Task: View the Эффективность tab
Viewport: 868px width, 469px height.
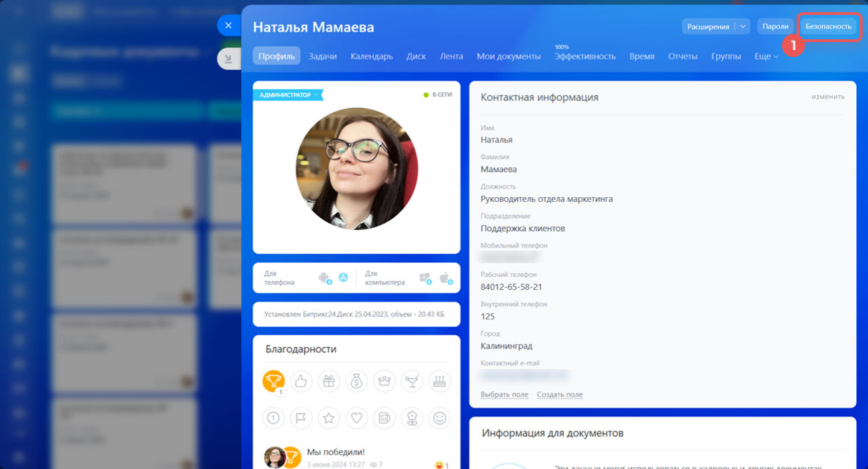Action: point(585,56)
